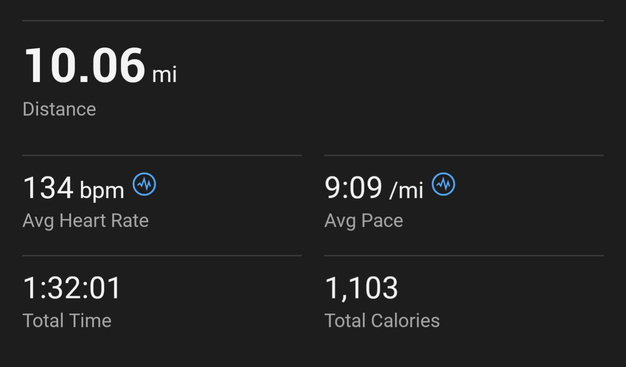Open the Avg Heart Rate label
This screenshot has height=367, width=626.
(86, 221)
